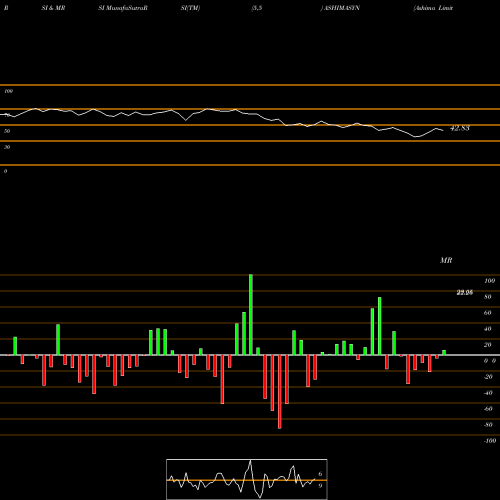Click the MR axis label -40
This screenshot has height=500, width=500.
point(488,393)
